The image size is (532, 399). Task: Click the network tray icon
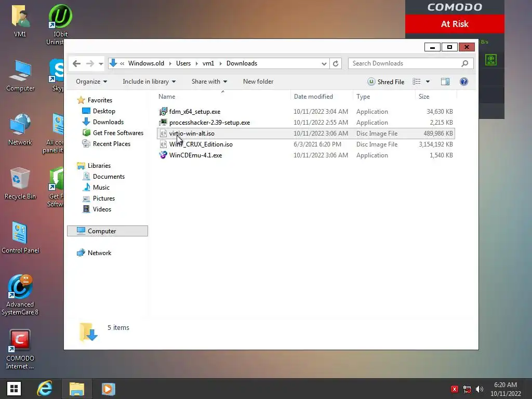[x=467, y=389]
